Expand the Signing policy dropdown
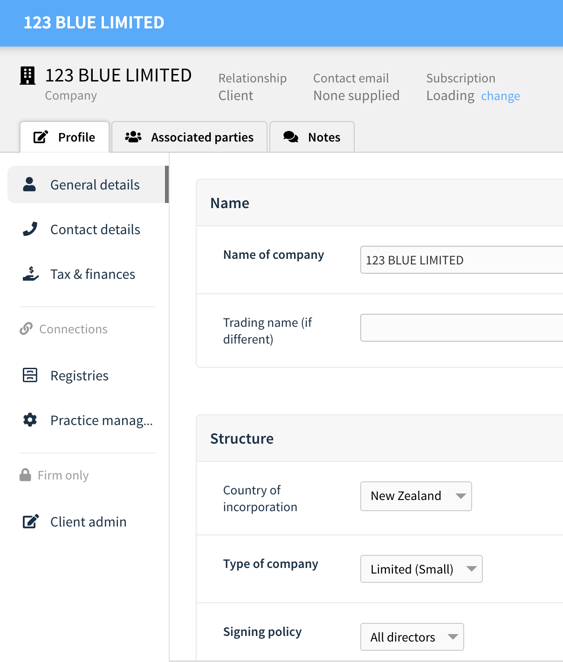Image resolution: width=563 pixels, height=662 pixels. point(412,637)
